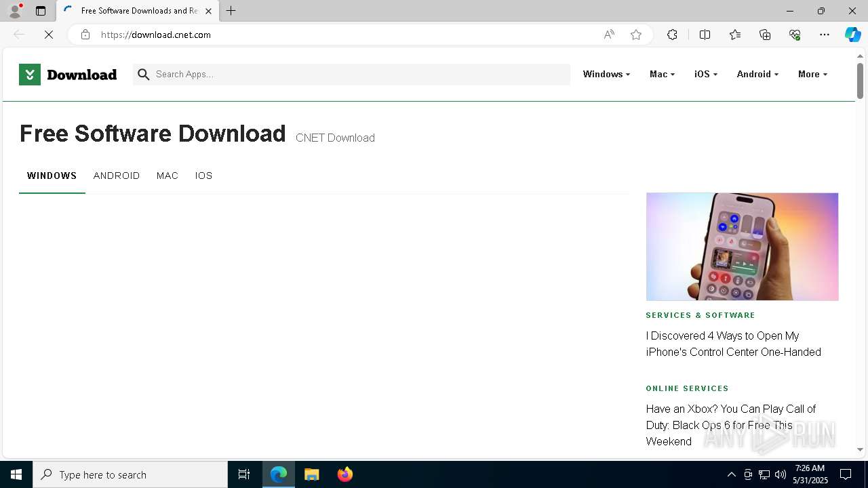Open Copilot sidebar
This screenshot has width=868, height=488.
852,35
